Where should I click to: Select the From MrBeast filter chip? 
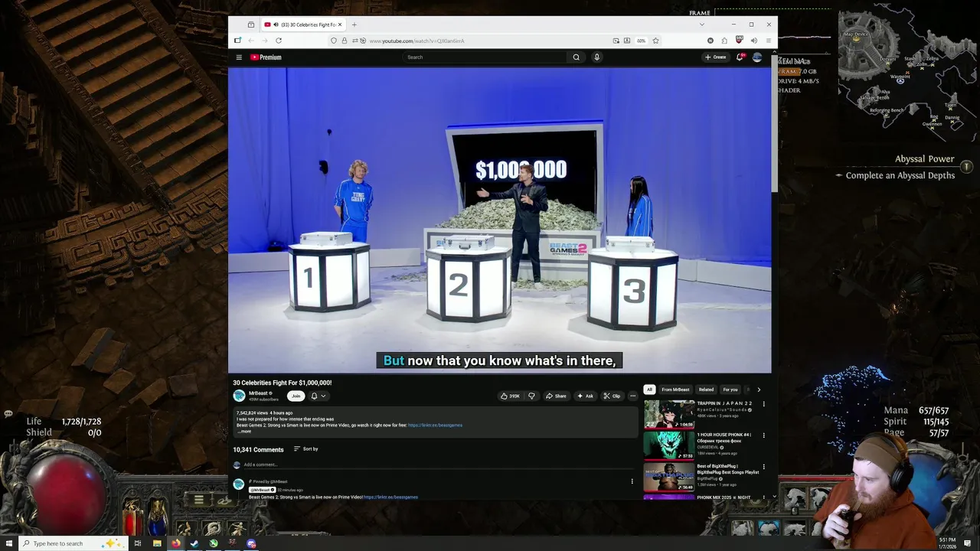click(675, 390)
